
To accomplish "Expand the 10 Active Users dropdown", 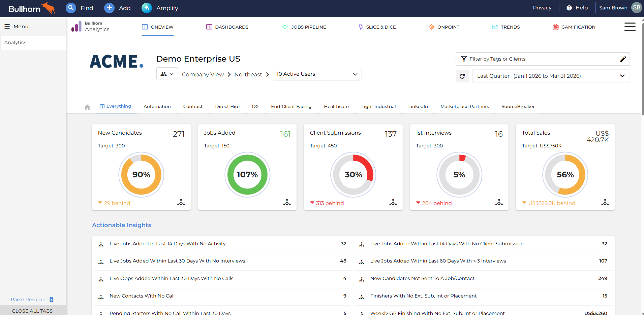I will click(x=317, y=74).
